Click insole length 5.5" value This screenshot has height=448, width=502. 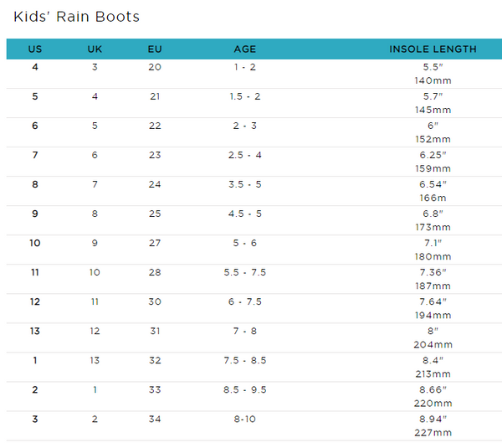(x=433, y=67)
